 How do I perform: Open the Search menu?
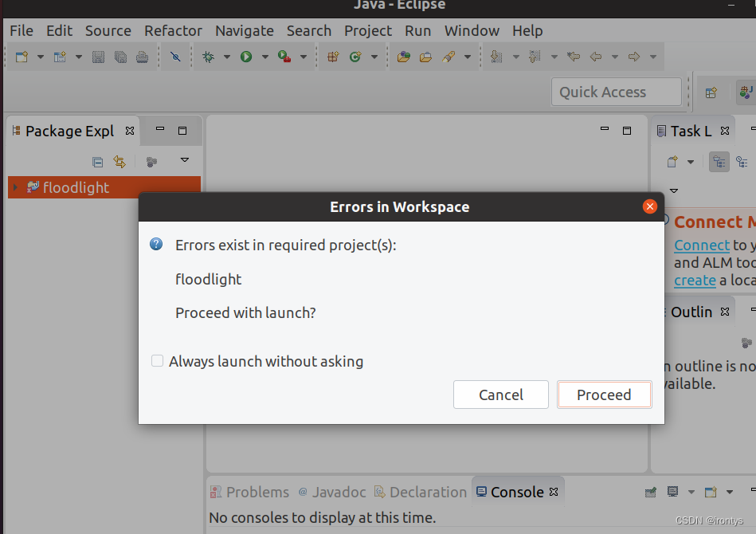point(309,31)
